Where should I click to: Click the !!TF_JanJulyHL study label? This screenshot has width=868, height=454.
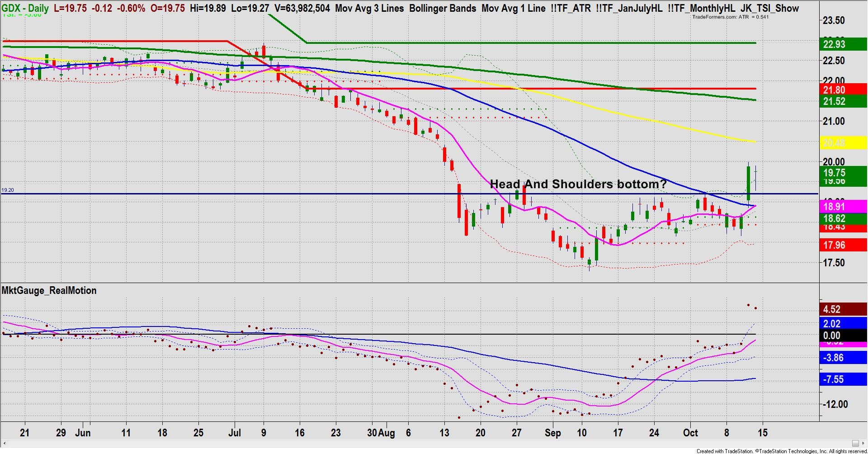click(628, 8)
